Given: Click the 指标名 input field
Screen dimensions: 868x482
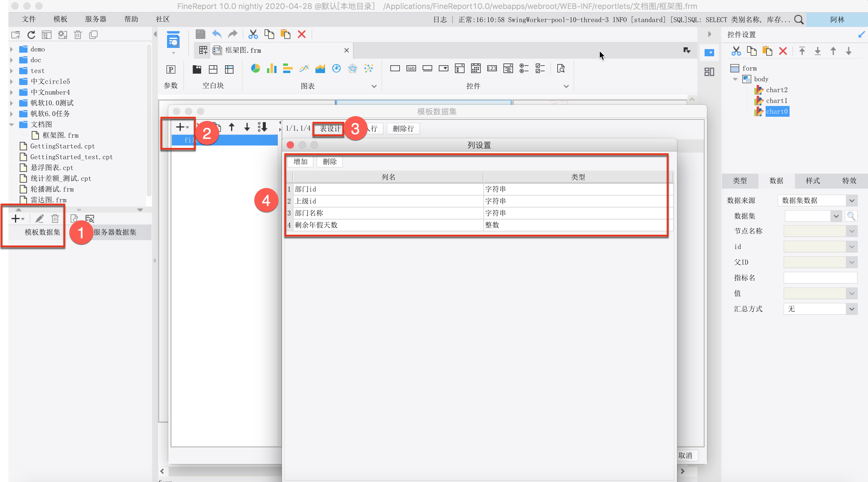Looking at the screenshot, I should [x=820, y=278].
